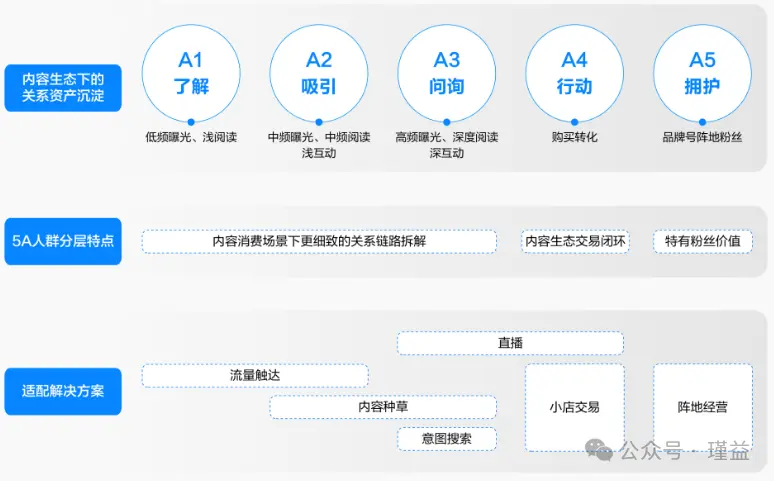Open the 小店交易 box

[x=575, y=407]
